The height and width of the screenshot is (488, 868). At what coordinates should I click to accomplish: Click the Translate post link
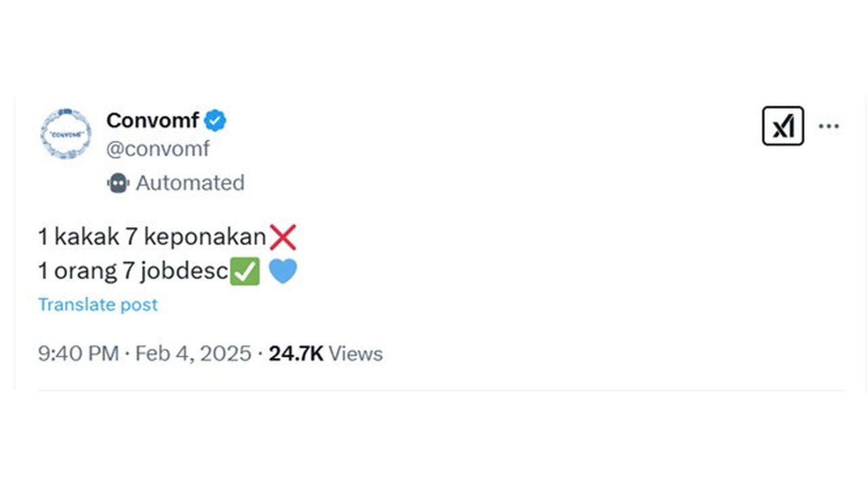[98, 304]
